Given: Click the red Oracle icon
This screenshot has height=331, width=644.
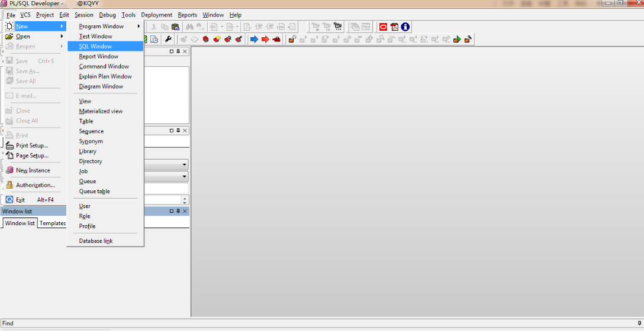Looking at the screenshot, I should (383, 27).
